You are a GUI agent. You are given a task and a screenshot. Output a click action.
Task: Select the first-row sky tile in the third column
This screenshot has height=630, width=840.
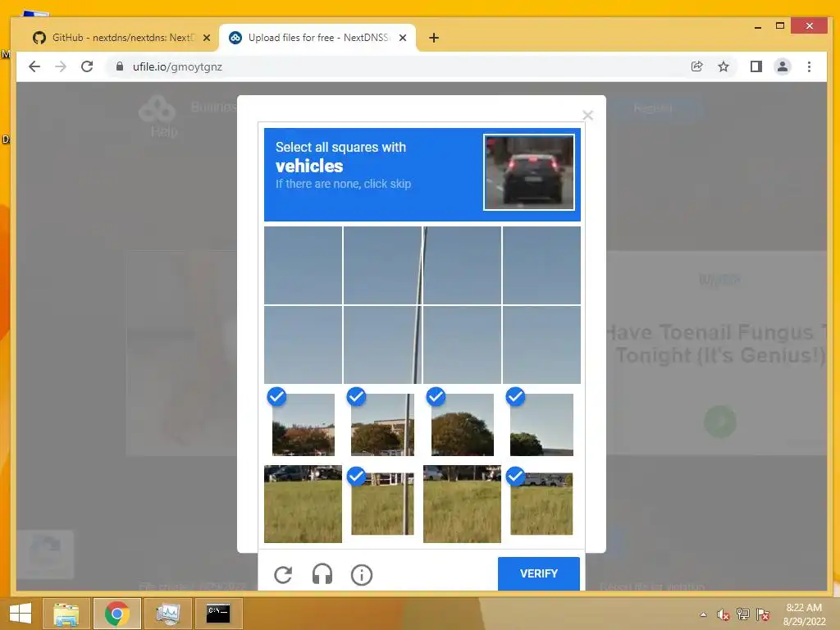click(x=463, y=265)
